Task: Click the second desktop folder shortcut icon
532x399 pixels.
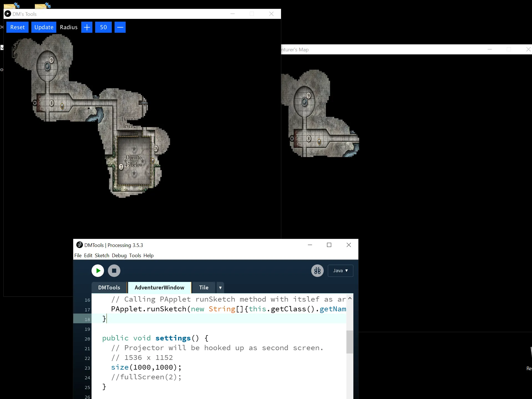Action: (43, 5)
